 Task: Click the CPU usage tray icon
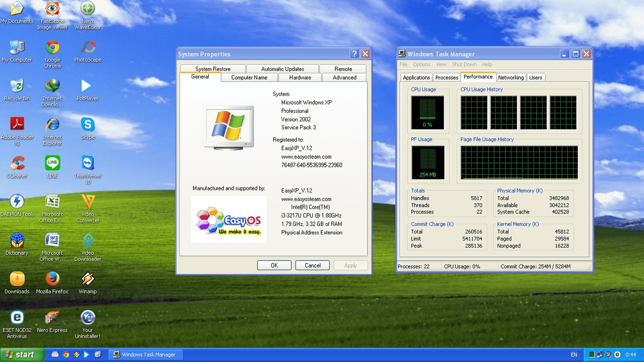tap(592, 354)
